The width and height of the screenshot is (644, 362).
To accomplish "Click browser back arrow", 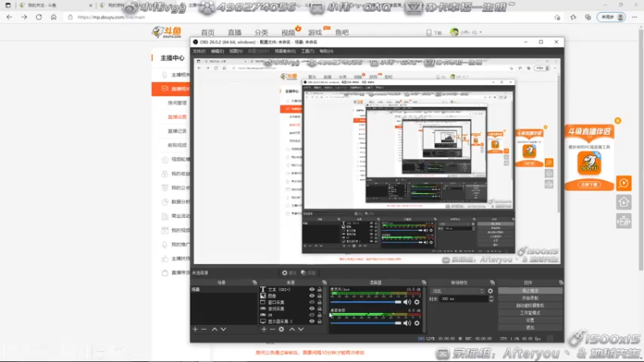I will tap(10, 17).
